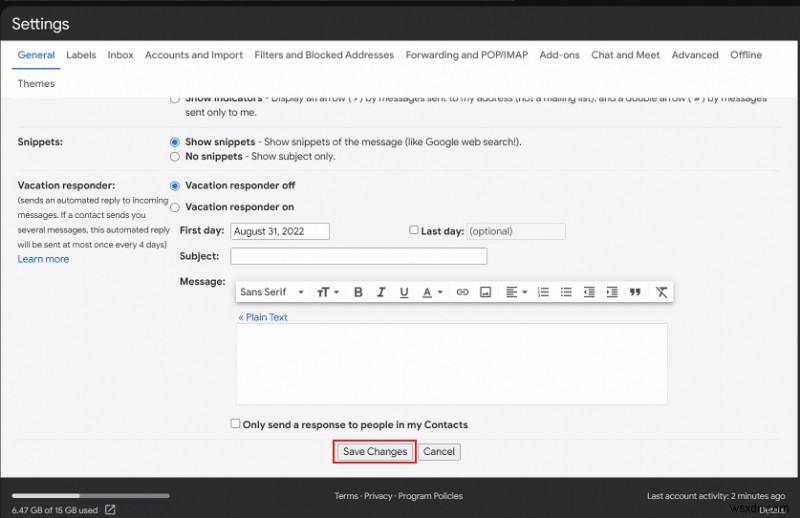Check Only send response to Contacts
Image resolution: width=800 pixels, height=518 pixels.
[x=235, y=424]
